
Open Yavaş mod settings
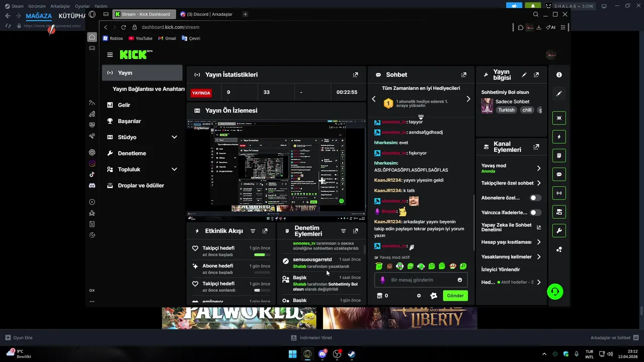511,168
